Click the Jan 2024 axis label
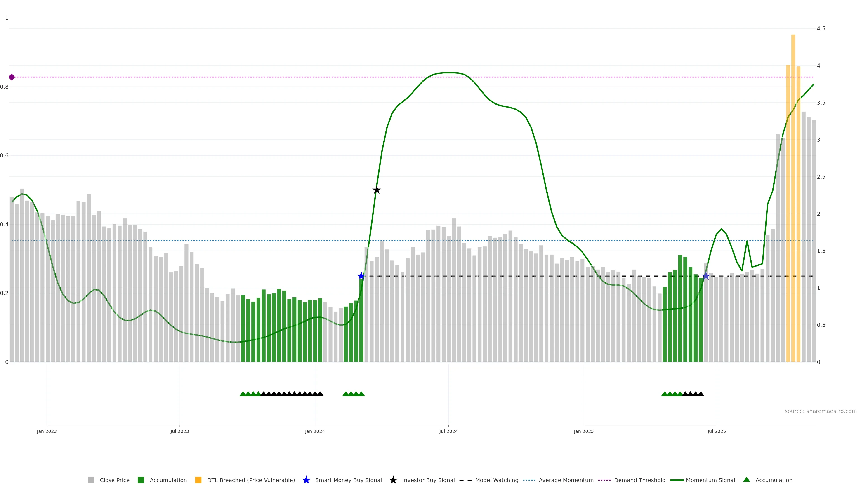The height and width of the screenshot is (488, 868). [315, 432]
